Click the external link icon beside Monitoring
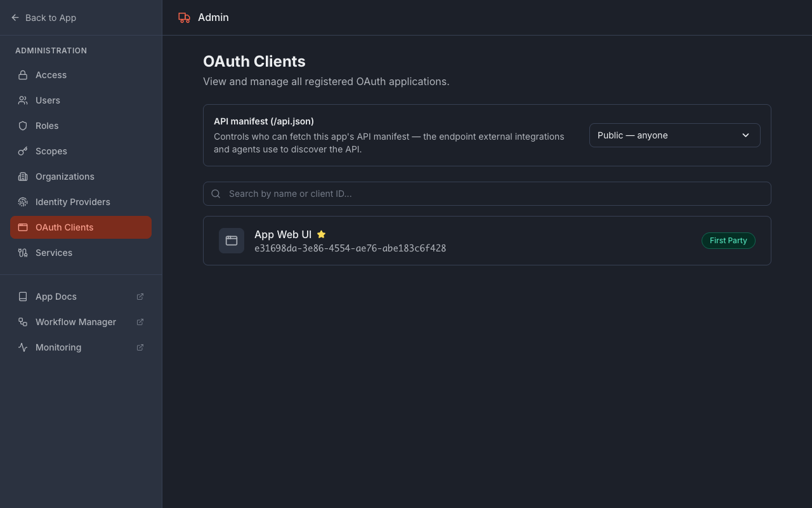 click(x=140, y=347)
